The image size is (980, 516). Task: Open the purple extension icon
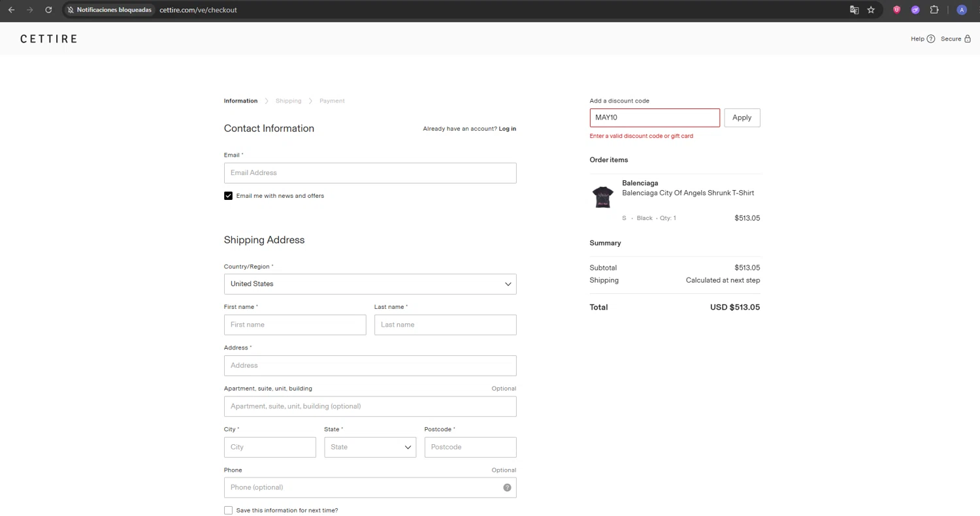pos(915,10)
